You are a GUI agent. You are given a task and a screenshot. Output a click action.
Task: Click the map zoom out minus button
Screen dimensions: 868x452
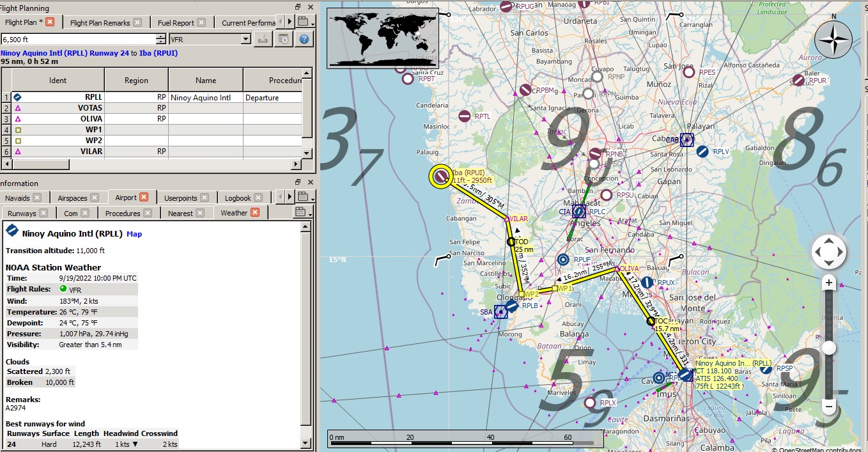pyautogui.click(x=829, y=407)
